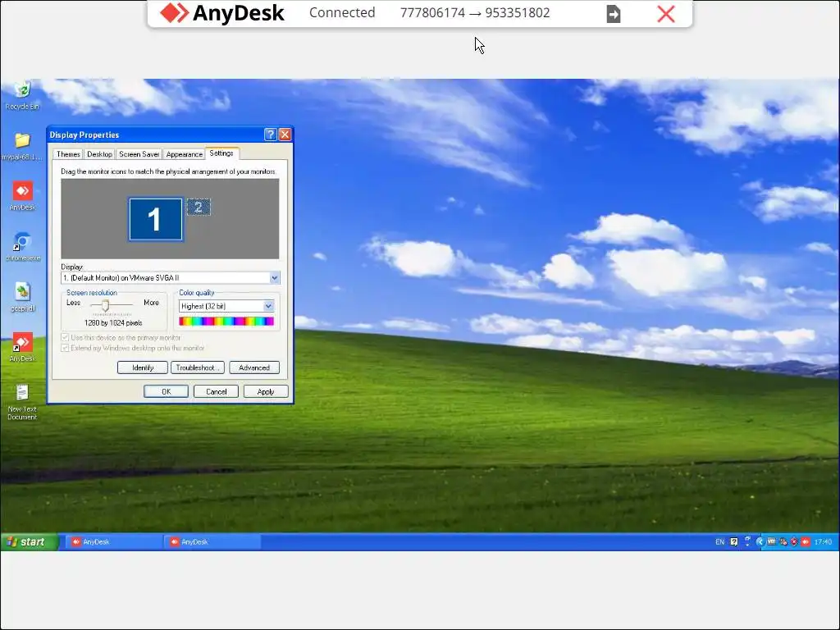
Task: Select the AnyDesk desktop icon without shortcut arrow
Action: (x=22, y=195)
